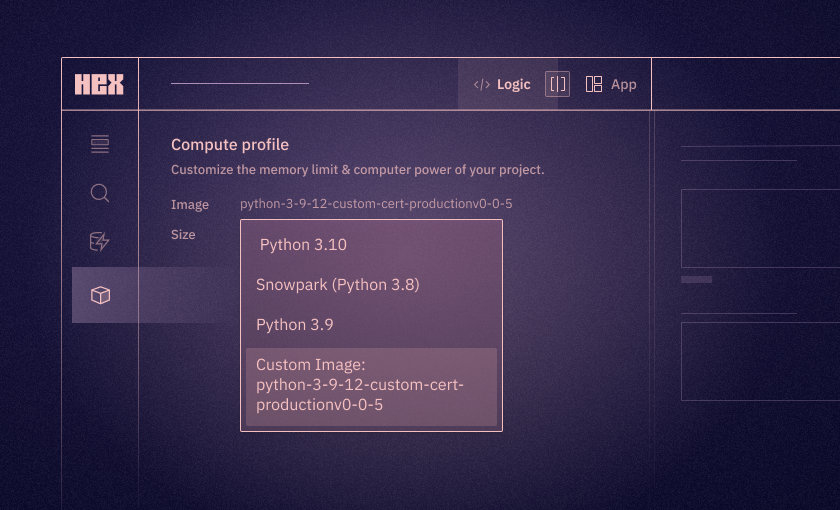This screenshot has height=510, width=840.
Task: Open the data connections lightning icon
Action: coord(100,242)
